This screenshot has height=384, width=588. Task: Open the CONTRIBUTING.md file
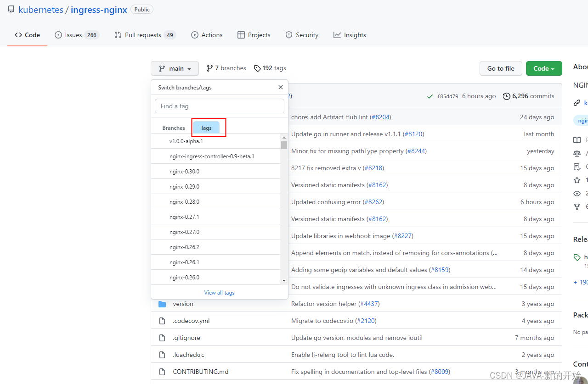pyautogui.click(x=201, y=372)
